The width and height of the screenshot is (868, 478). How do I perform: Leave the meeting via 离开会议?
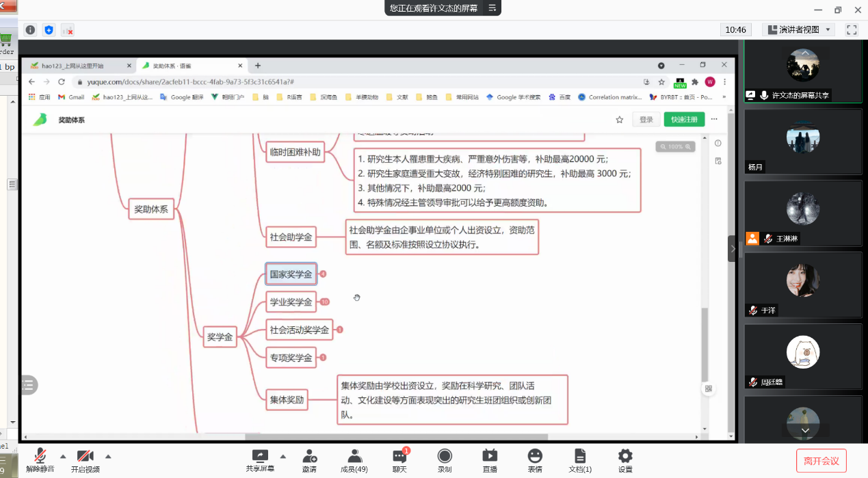pos(821,461)
